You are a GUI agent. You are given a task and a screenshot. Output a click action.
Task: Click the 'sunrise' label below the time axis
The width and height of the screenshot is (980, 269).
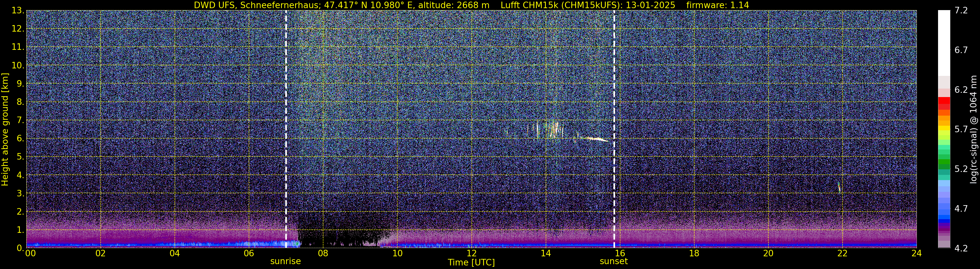coord(285,262)
